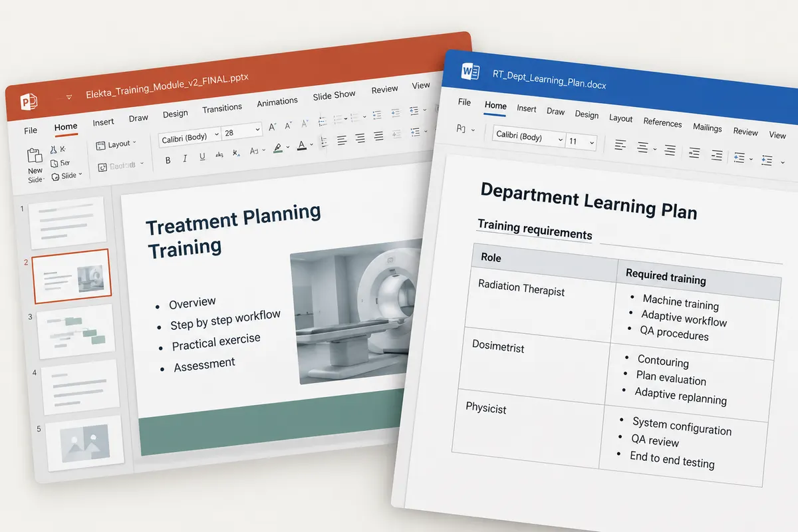798x532 pixels.
Task: Open the Animations tab in PowerPoint
Action: (277, 102)
